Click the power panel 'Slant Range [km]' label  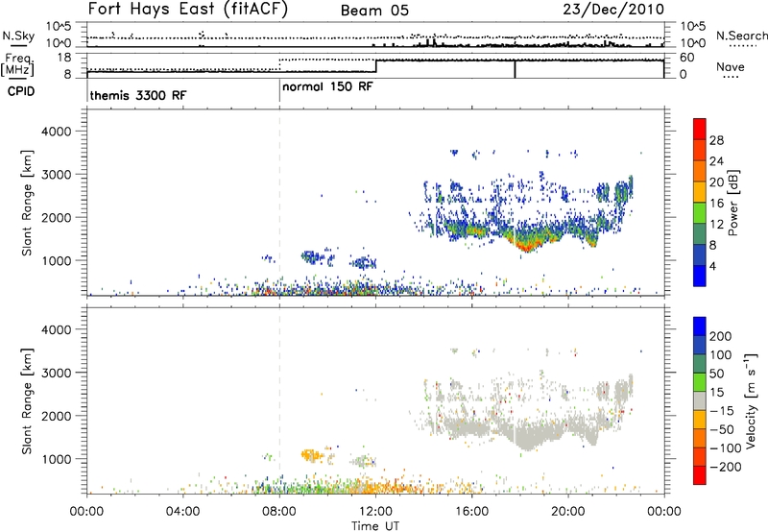tap(27, 203)
